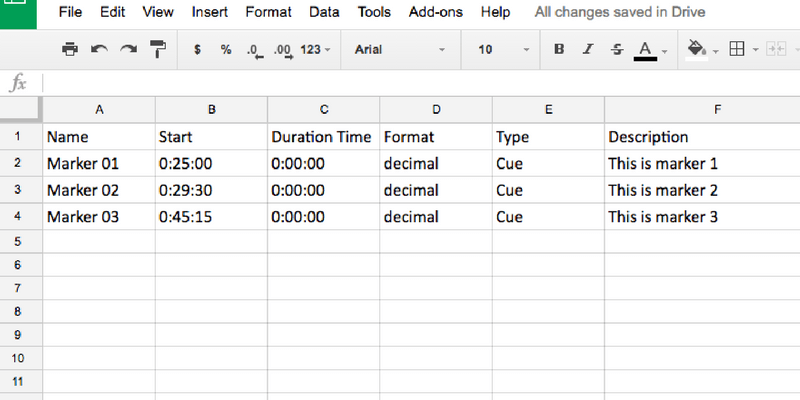Select the cell containing 0:45:15
The height and width of the screenshot is (400, 800).
(211, 216)
